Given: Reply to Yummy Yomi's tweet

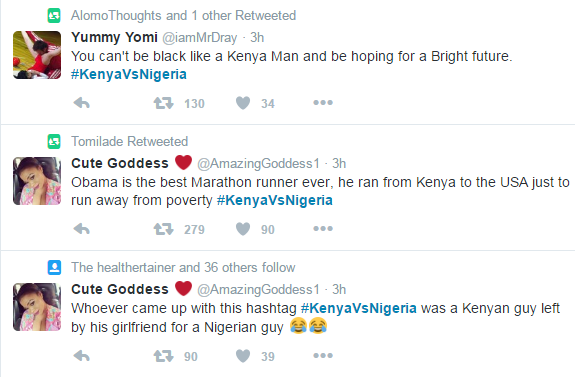Looking at the screenshot, I should (82, 103).
